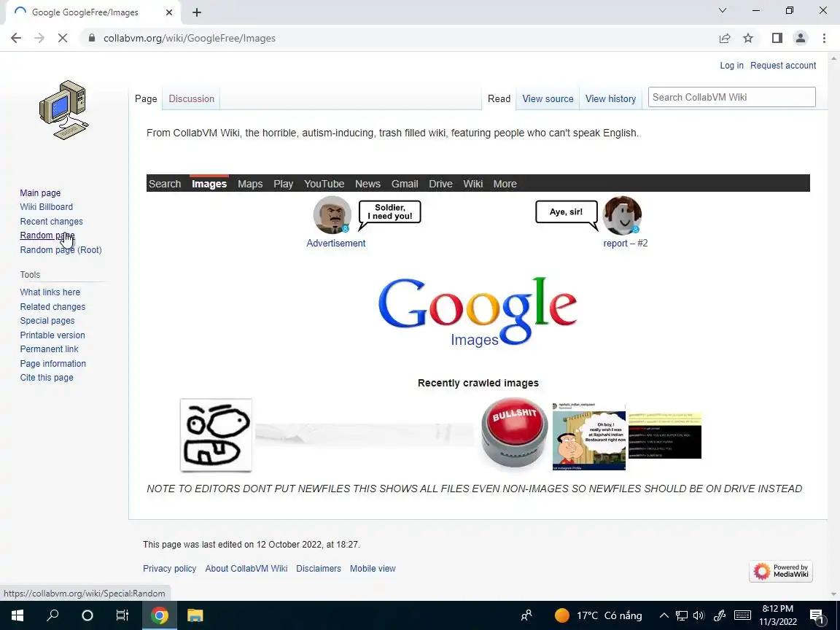The height and width of the screenshot is (630, 840).
Task: Click Images in the black nav bar
Action: pos(209,184)
